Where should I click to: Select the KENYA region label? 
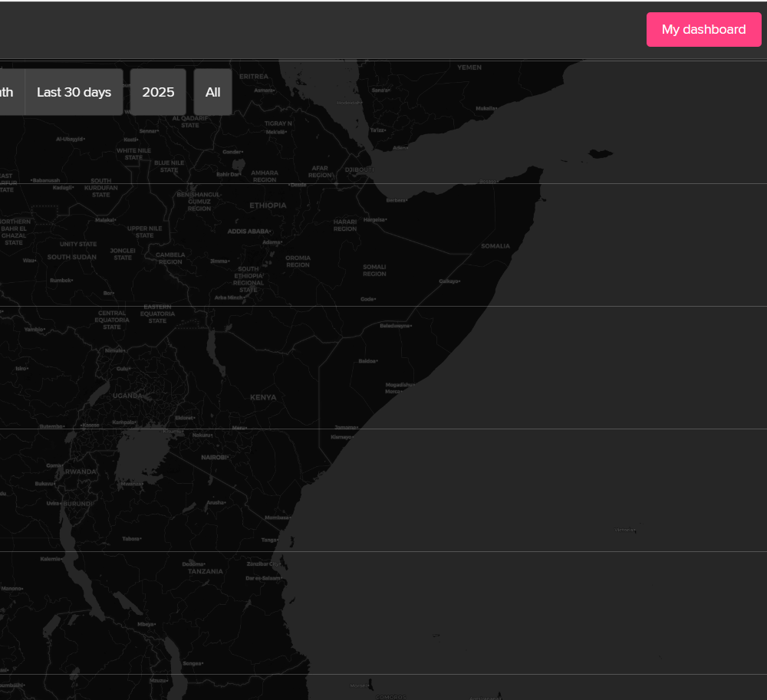tap(263, 397)
